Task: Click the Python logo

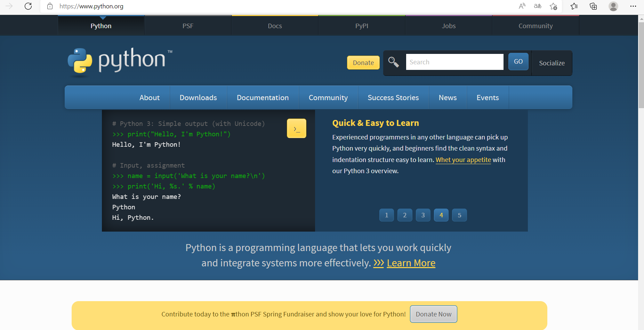Action: (119, 62)
